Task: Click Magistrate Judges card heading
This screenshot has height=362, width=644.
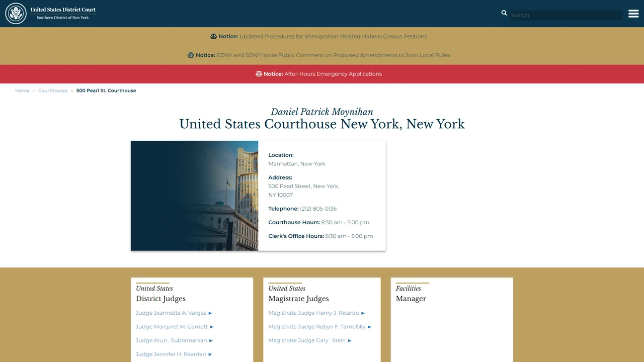Action: point(298,299)
